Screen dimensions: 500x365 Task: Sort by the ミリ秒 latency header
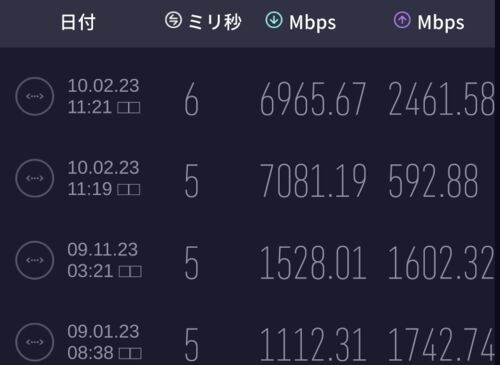coord(203,21)
